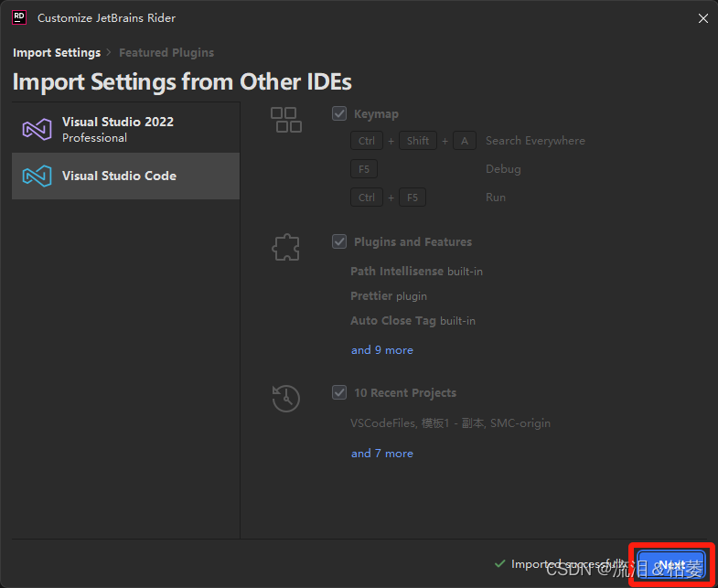Click the import success checkmark icon

coord(500,563)
